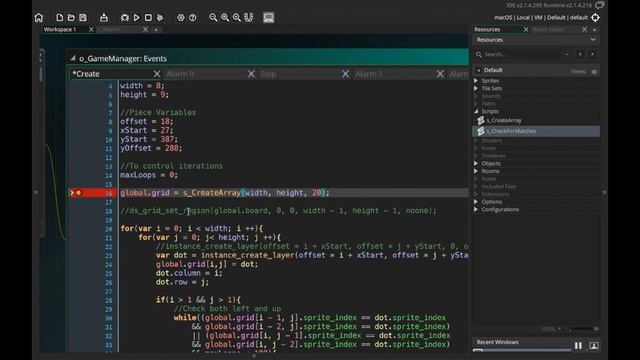Click the macOS target settings text
The width and height of the screenshot is (640, 360).
(541, 18)
